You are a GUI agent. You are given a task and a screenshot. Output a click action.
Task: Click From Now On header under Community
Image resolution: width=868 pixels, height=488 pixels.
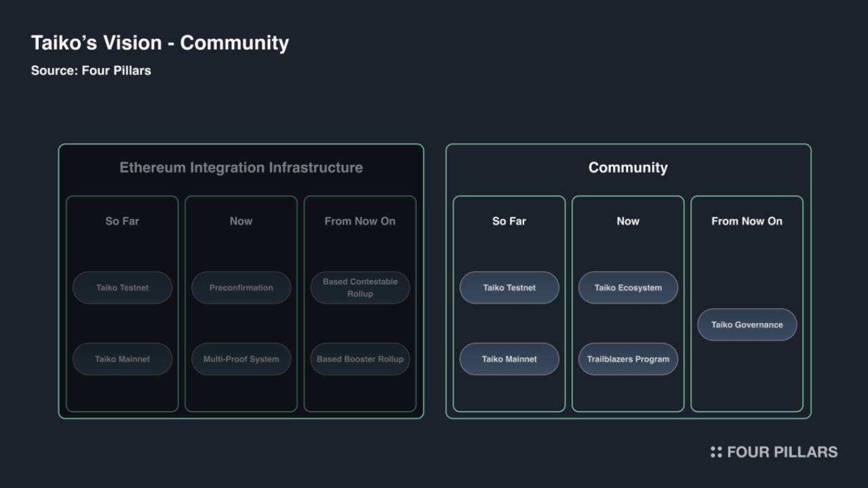tap(747, 221)
